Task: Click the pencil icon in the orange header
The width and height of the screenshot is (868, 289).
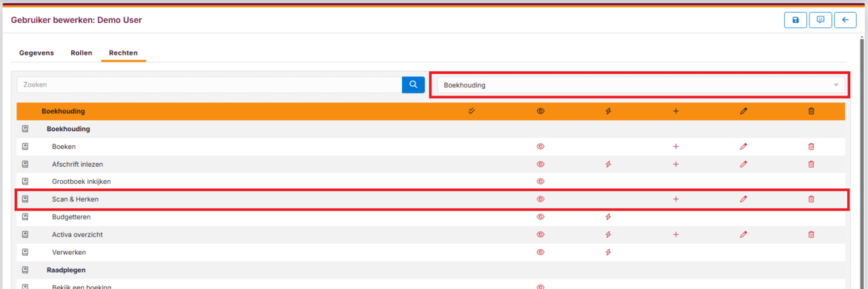Action: (x=743, y=111)
